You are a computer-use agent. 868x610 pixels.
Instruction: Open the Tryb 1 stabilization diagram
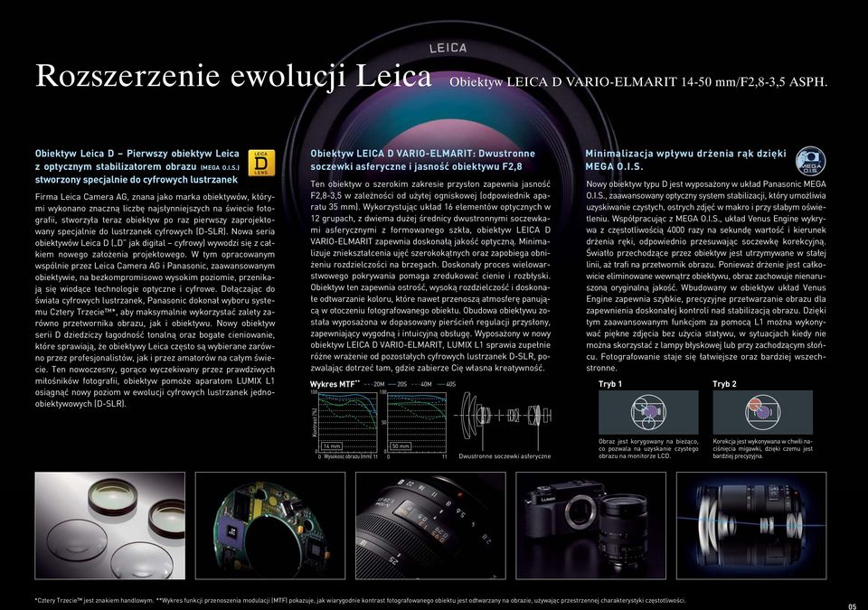point(648,412)
